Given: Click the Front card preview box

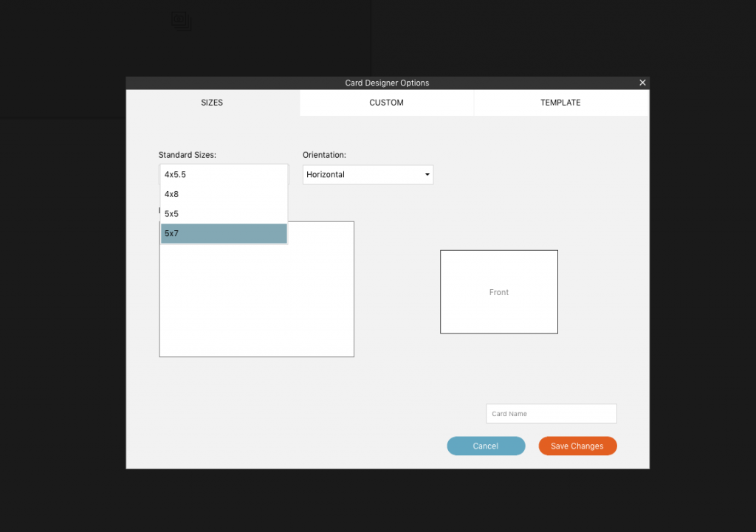Looking at the screenshot, I should 499,292.
